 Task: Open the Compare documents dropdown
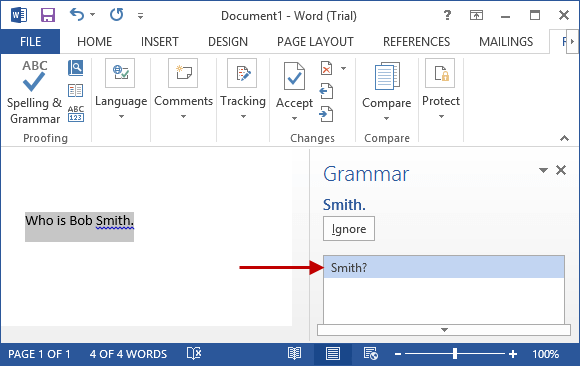click(x=387, y=91)
